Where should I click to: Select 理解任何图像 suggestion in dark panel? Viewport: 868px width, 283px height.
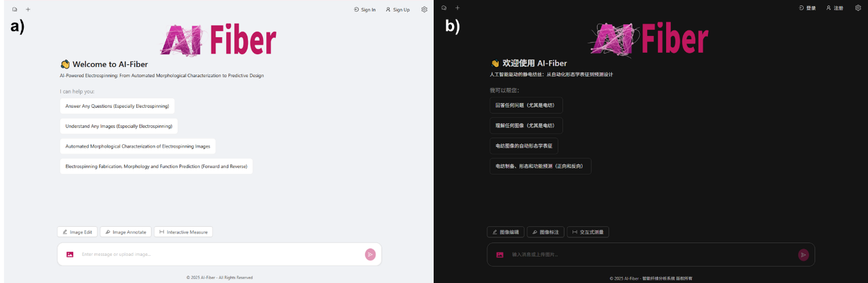(x=526, y=125)
